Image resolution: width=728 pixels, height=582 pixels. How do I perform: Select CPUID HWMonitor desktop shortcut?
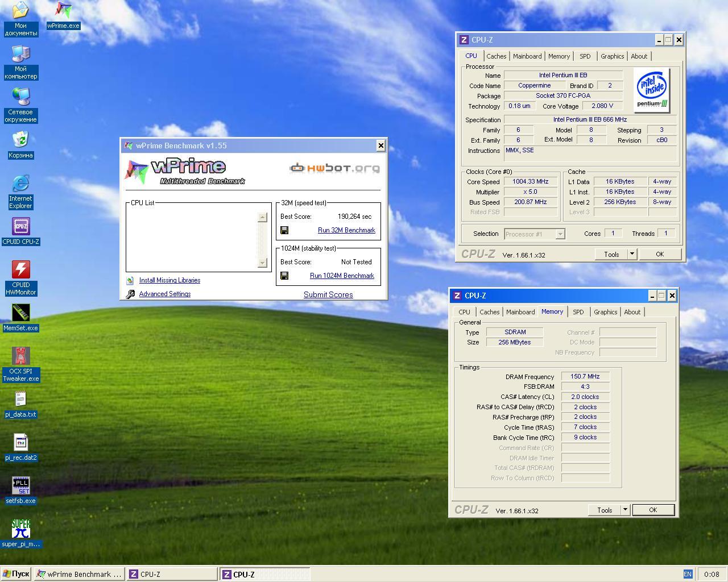pos(20,278)
